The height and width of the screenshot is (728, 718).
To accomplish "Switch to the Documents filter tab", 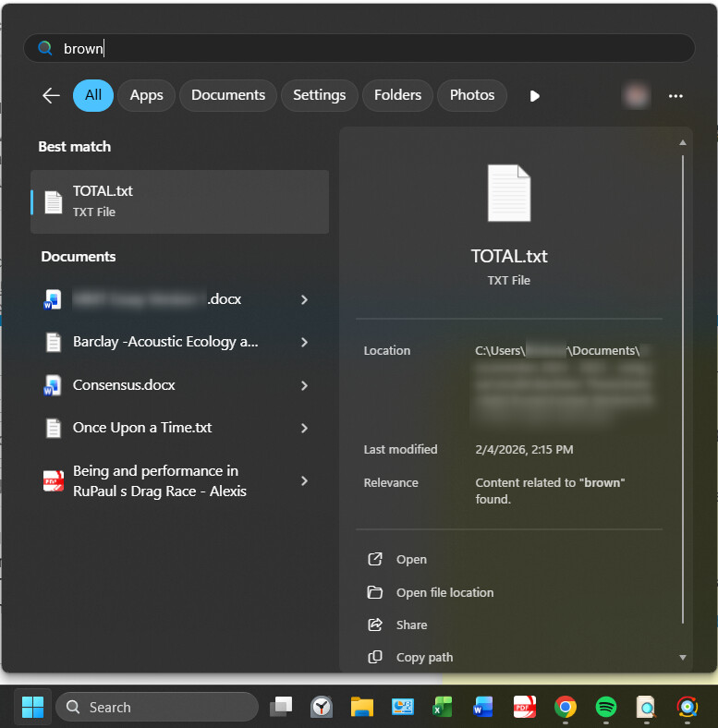I will tap(228, 95).
